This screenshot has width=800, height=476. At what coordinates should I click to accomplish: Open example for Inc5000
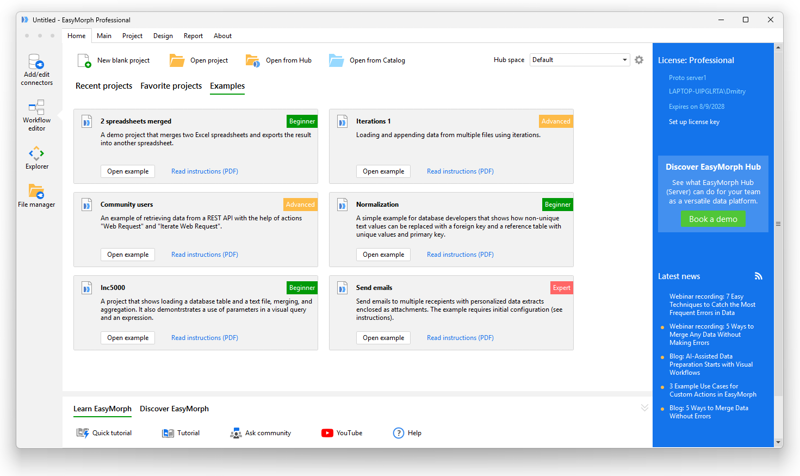click(128, 338)
